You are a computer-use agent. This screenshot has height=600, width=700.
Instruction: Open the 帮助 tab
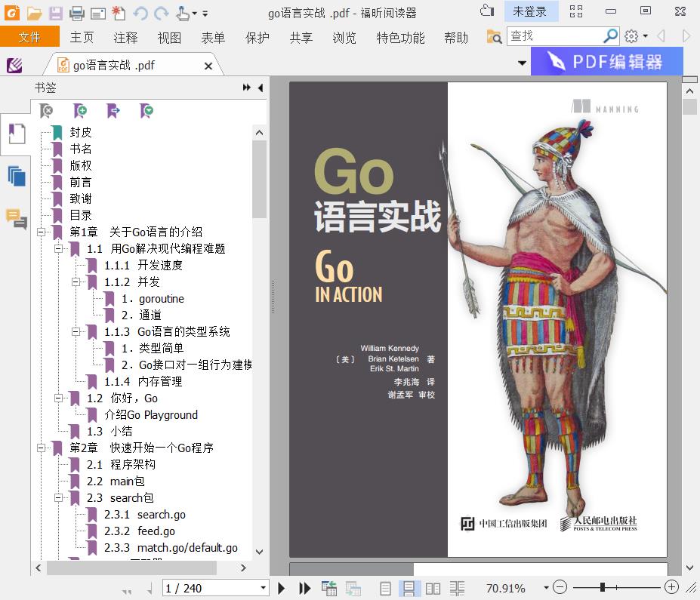coord(456,37)
